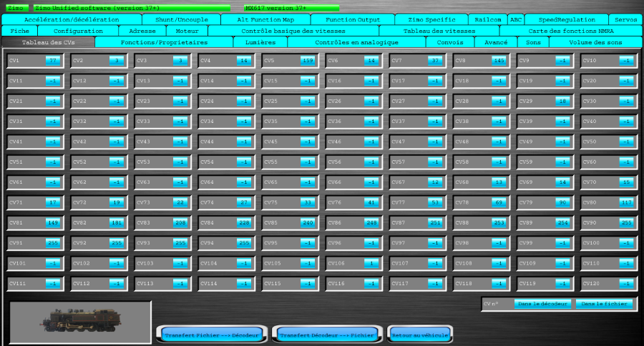Open the Volume des sons tab

click(595, 42)
